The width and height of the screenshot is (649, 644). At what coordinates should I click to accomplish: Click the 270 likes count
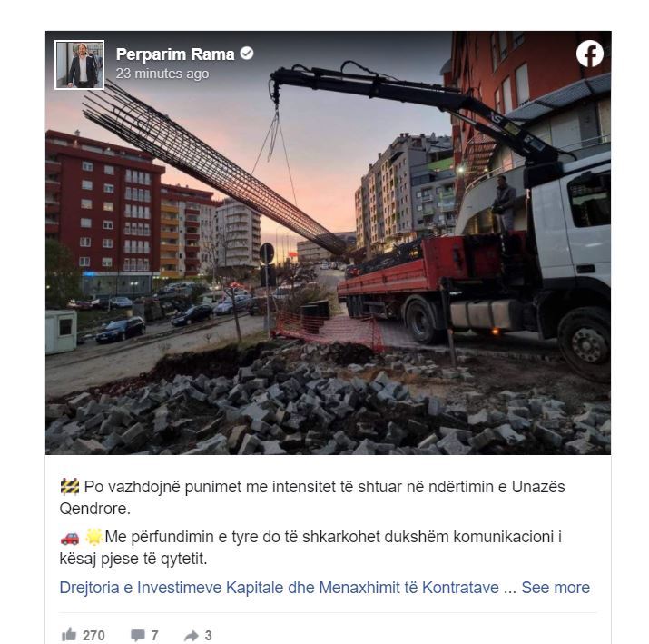93,635
